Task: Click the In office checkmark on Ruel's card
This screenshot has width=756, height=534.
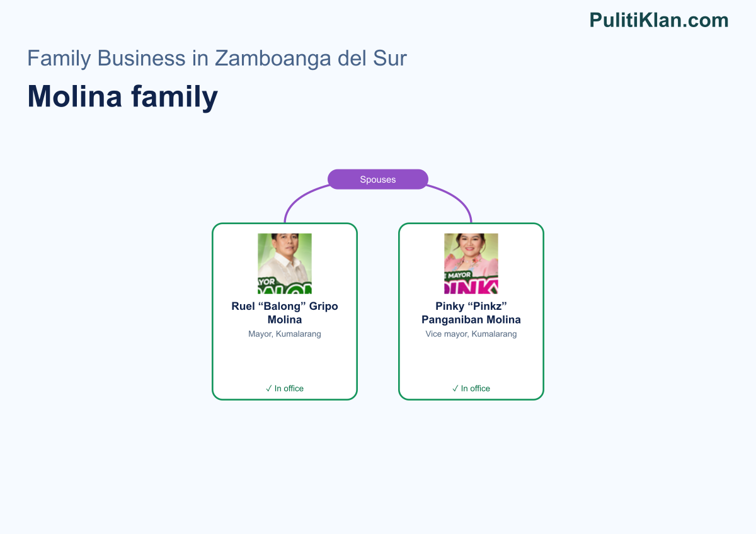Action: 269,389
